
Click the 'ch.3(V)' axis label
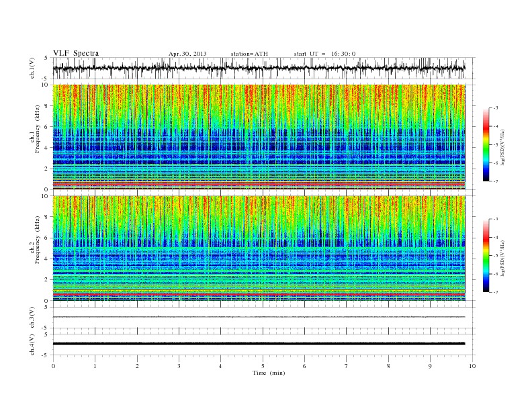tap(32, 318)
